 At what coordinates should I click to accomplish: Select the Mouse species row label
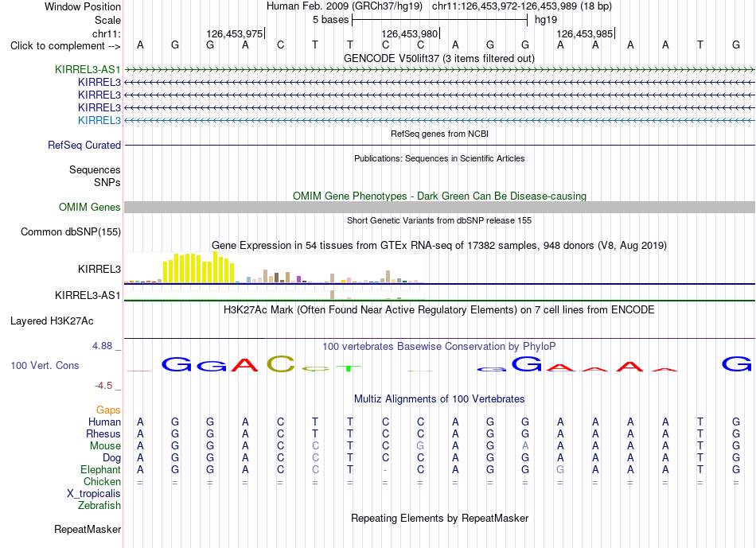pos(105,446)
